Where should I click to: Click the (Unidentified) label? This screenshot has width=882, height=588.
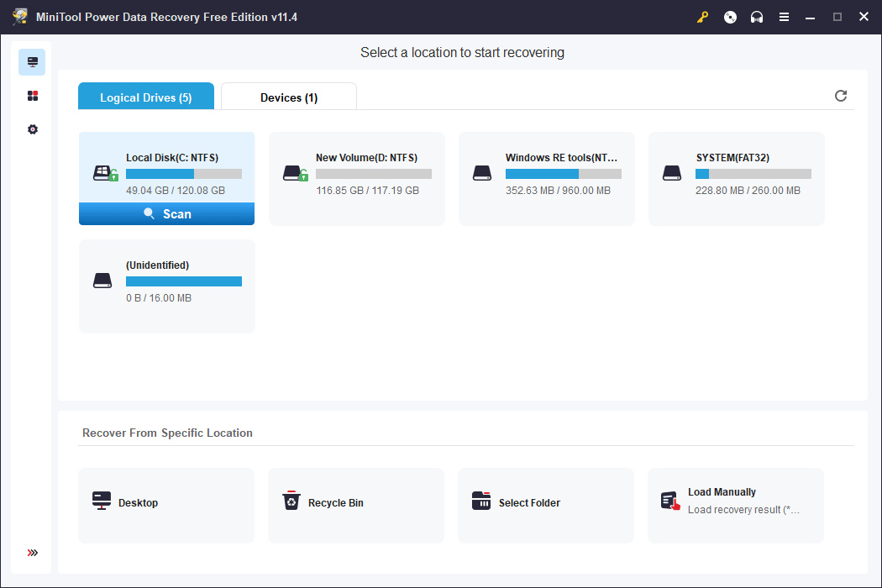pos(158,265)
